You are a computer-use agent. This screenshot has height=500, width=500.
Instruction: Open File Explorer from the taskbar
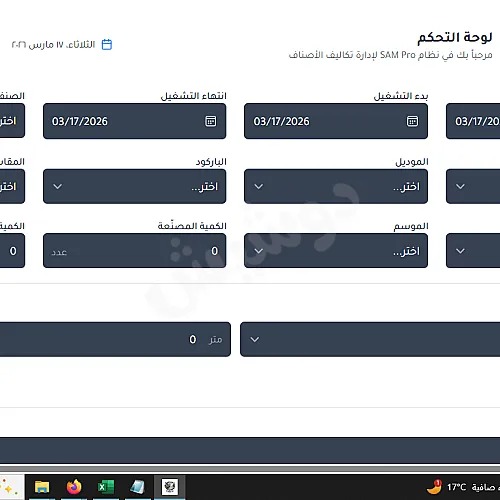click(x=42, y=487)
